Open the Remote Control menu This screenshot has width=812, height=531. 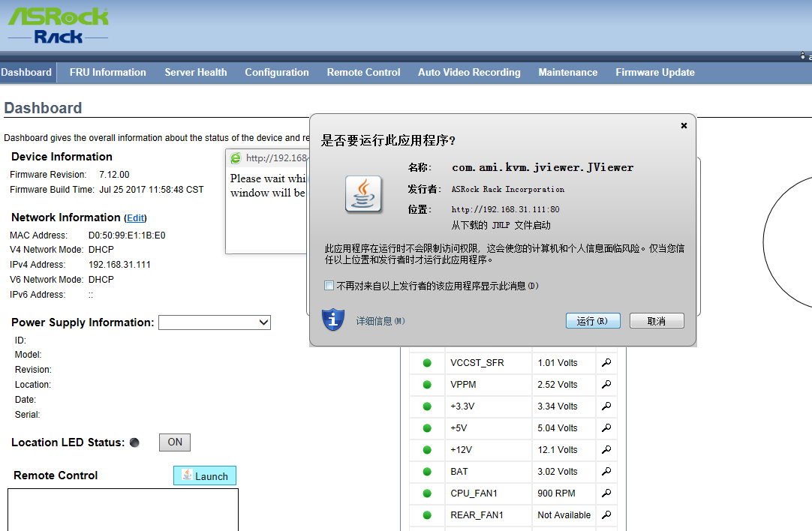(x=363, y=73)
